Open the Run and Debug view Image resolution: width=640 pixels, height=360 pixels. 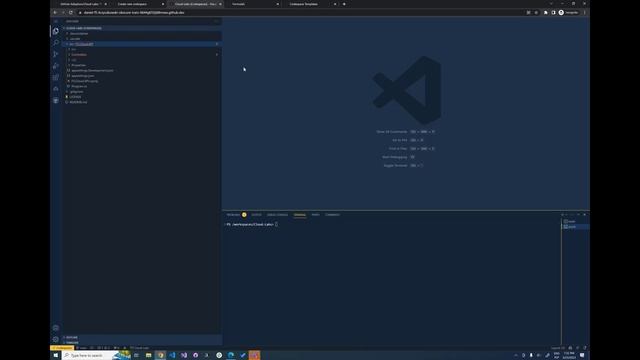(x=56, y=66)
